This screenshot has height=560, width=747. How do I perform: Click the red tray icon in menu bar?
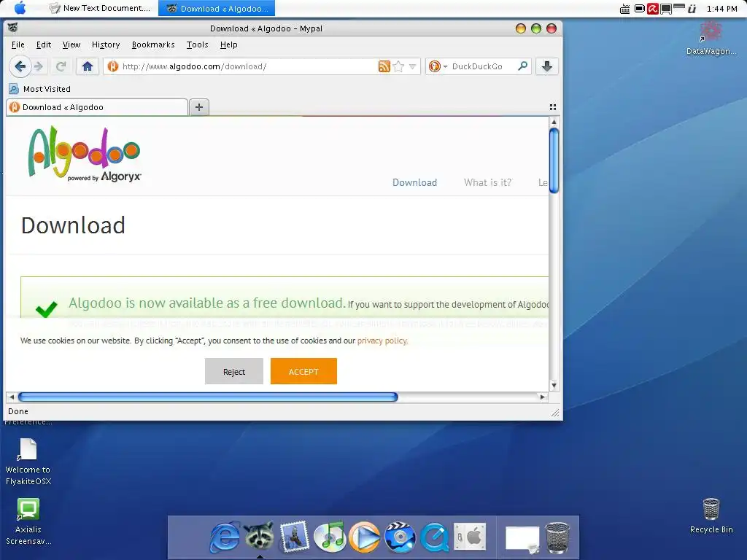coord(653,9)
